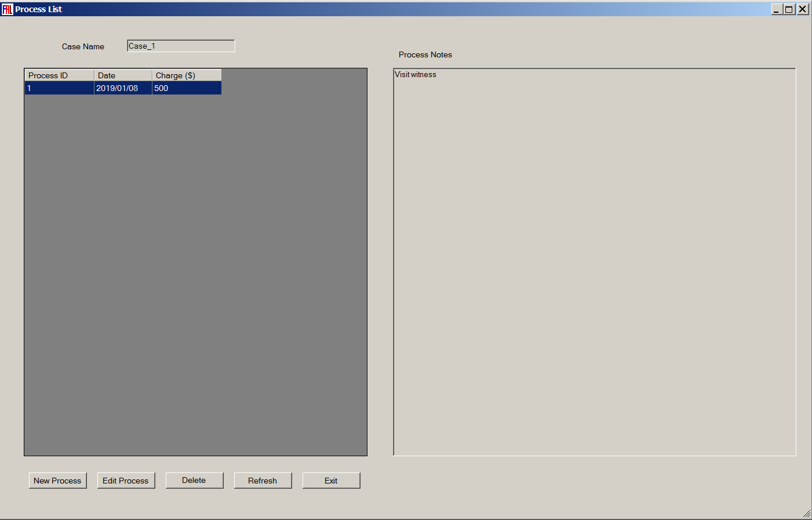Open the Edit Process dialog
The width and height of the screenshot is (812, 520).
pos(126,481)
